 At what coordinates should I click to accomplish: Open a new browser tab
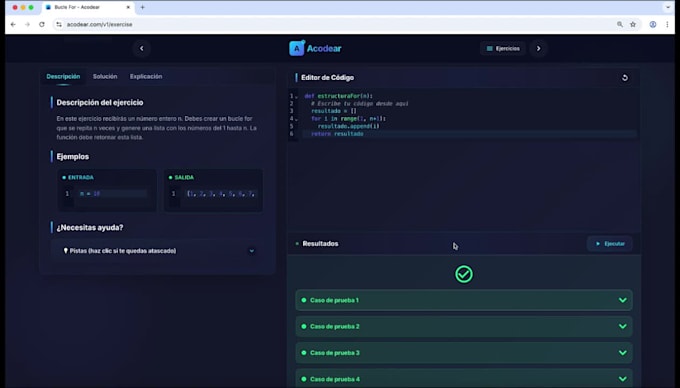point(142,7)
